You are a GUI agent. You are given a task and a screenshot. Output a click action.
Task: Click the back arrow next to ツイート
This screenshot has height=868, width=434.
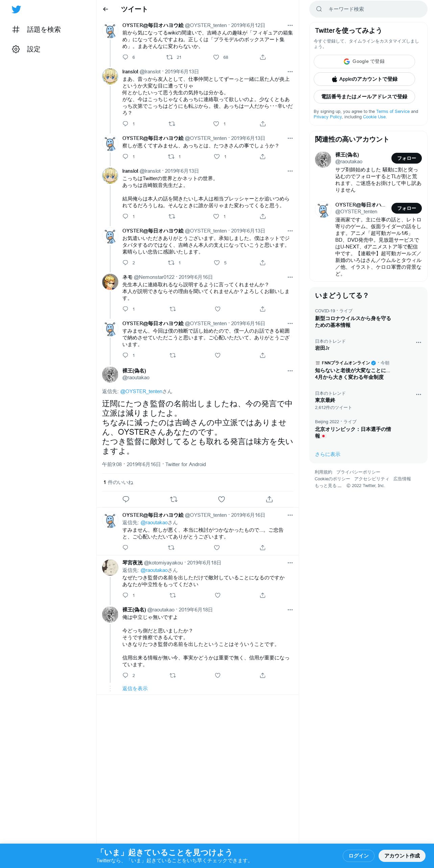pos(105,9)
